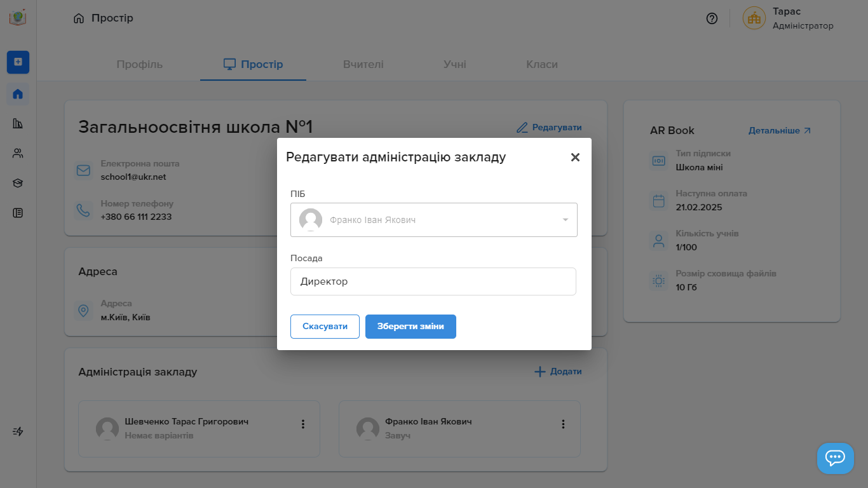Click the student count person icon

pyautogui.click(x=659, y=241)
